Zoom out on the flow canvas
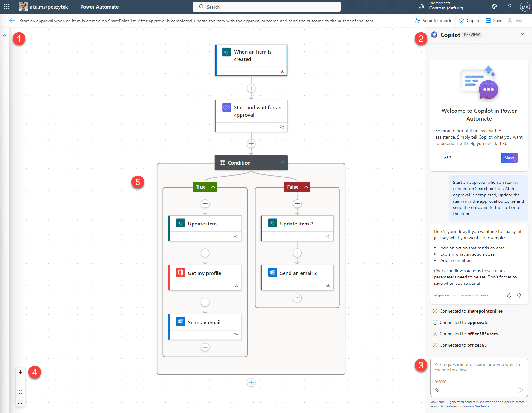The image size is (532, 413). (21, 382)
